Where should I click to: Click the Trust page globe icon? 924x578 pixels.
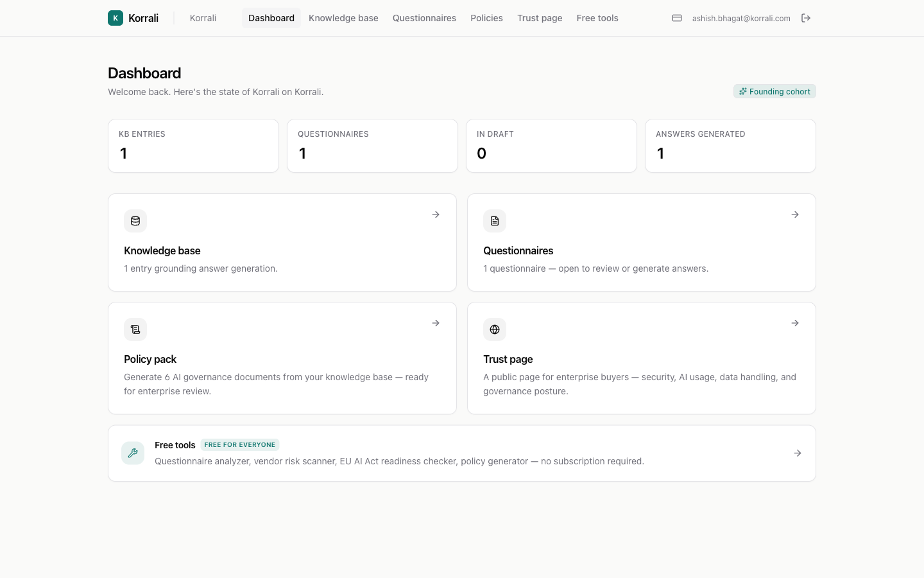(495, 329)
